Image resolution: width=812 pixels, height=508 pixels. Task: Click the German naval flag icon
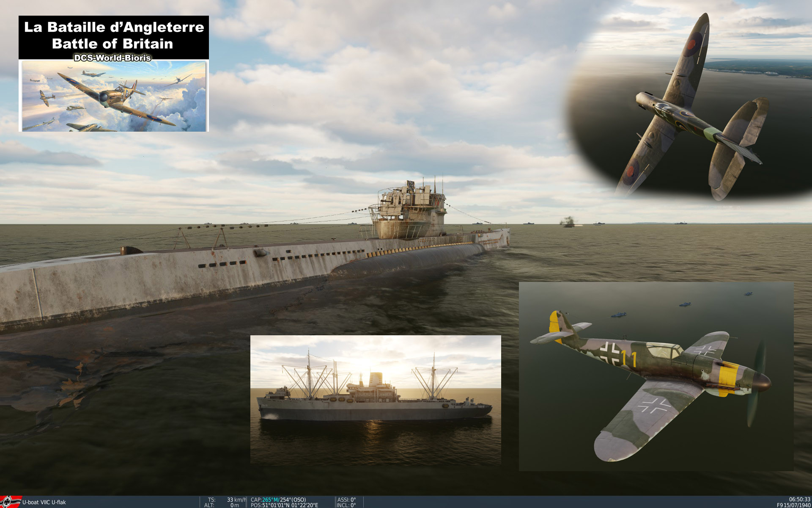point(11,502)
